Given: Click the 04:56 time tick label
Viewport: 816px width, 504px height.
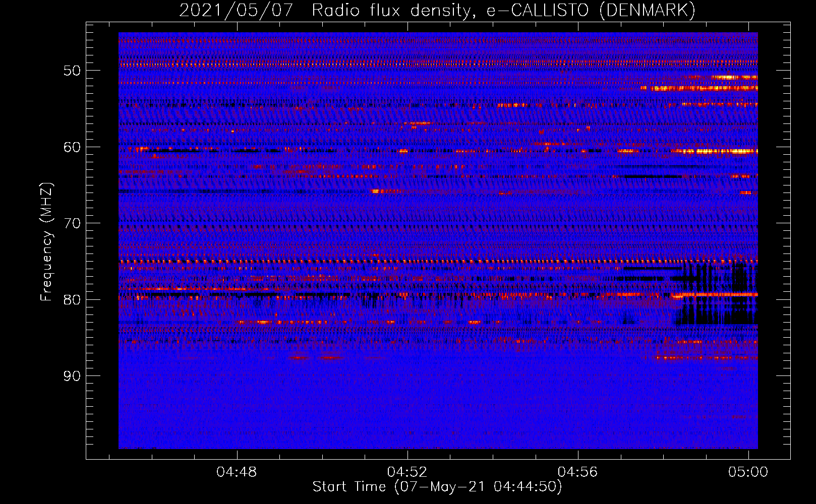Looking at the screenshot, I should click(577, 472).
